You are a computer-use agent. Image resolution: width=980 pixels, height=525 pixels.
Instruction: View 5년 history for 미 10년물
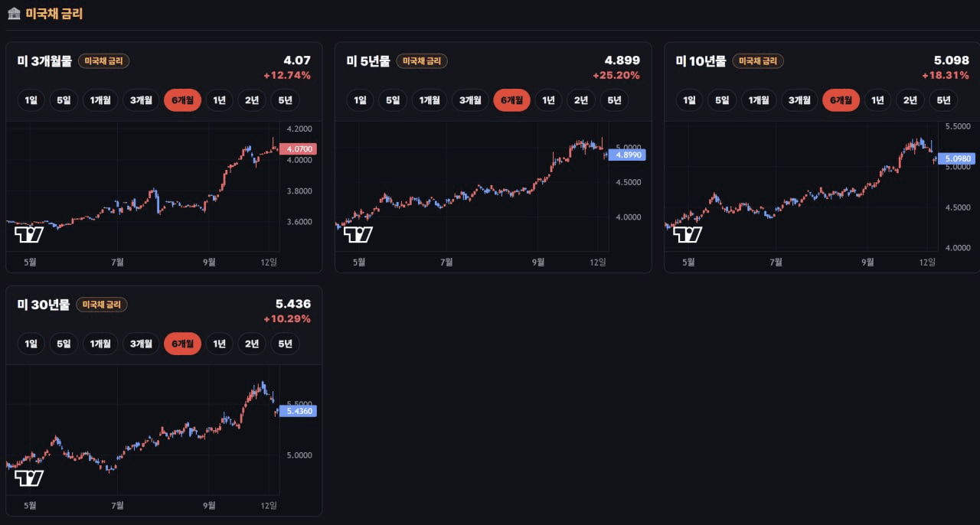[x=944, y=100]
